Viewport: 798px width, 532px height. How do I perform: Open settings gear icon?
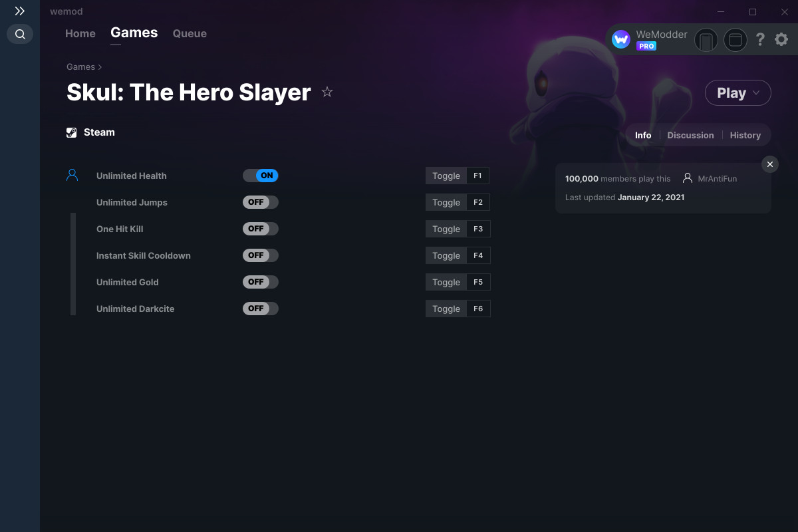coord(781,40)
